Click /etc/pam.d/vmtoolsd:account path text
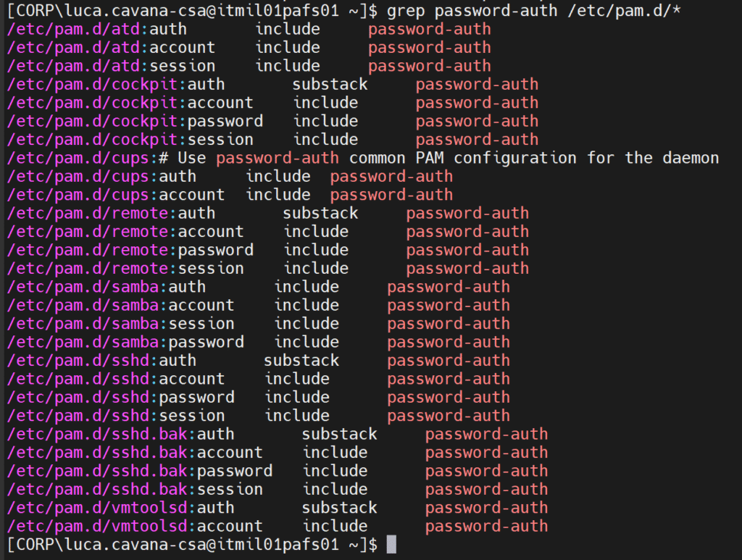 click(x=135, y=526)
